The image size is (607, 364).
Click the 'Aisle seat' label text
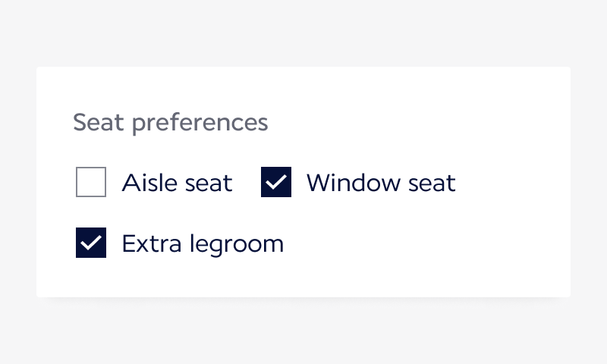[177, 183]
